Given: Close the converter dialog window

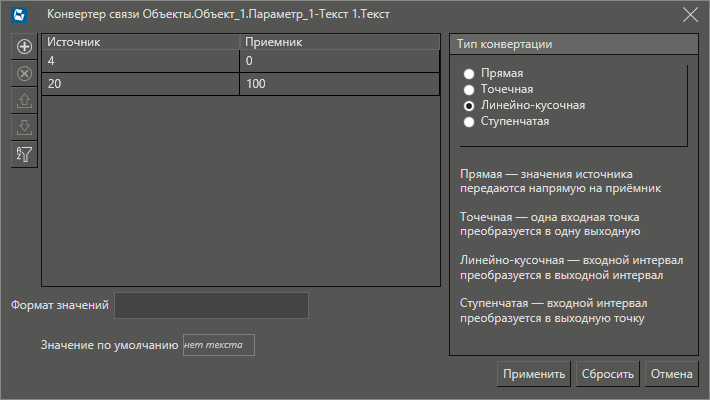Looking at the screenshot, I should (690, 15).
